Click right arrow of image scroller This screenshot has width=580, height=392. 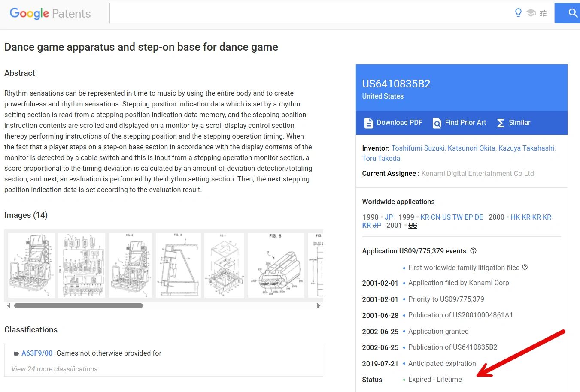coord(319,306)
